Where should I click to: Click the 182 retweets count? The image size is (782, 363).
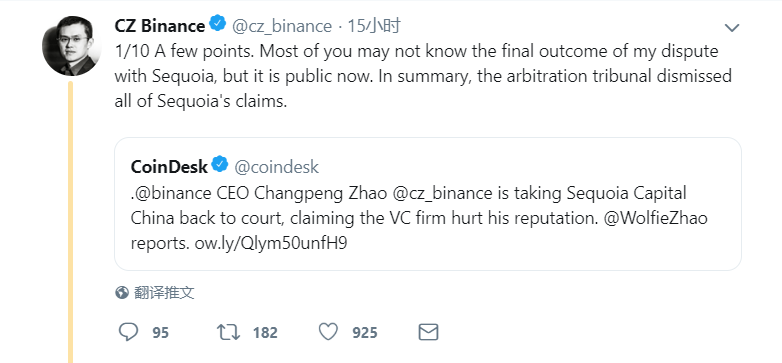[x=265, y=333]
